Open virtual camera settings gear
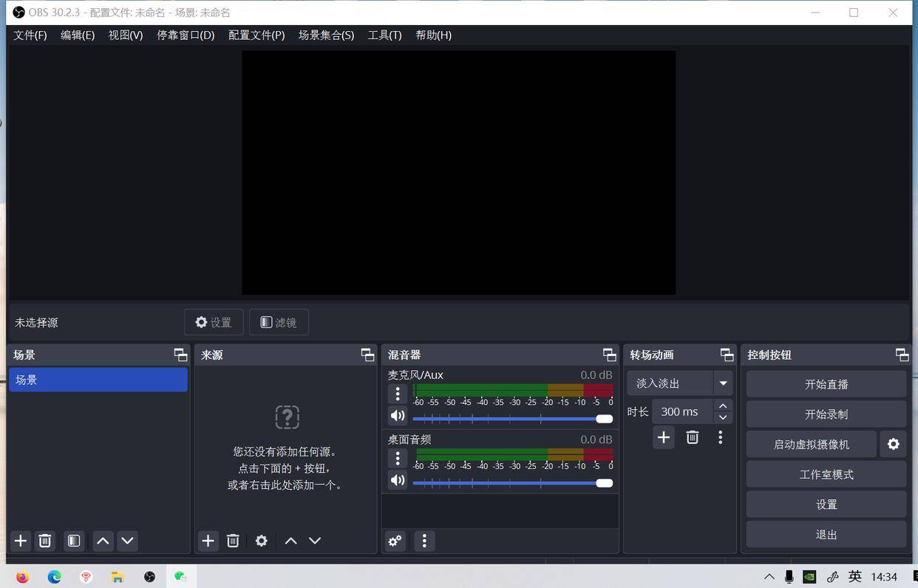This screenshot has width=918, height=588. click(893, 444)
